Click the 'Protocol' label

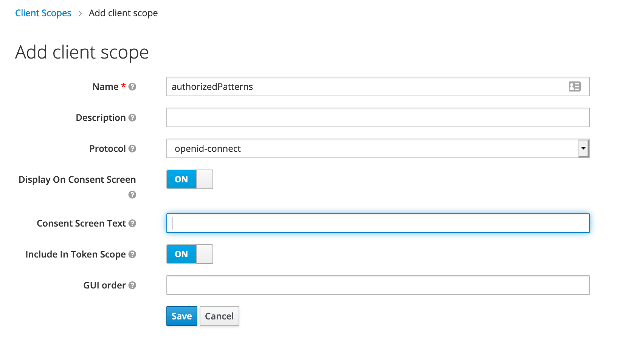(107, 149)
